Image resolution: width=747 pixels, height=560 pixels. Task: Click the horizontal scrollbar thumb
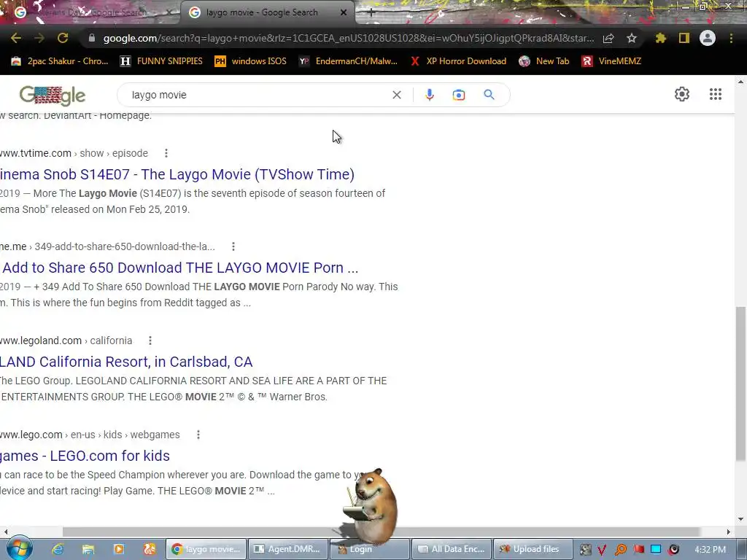(x=381, y=532)
